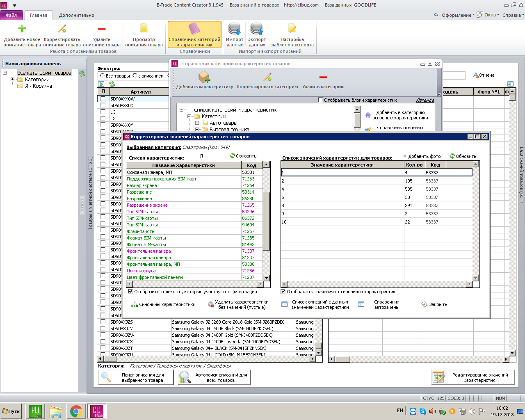Click Обновить above the characteristics list
525x420 pixels.
coord(243,156)
